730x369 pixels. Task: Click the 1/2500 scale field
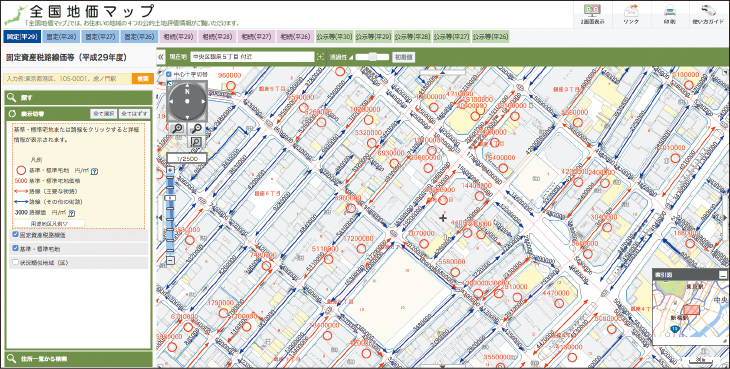tap(187, 158)
